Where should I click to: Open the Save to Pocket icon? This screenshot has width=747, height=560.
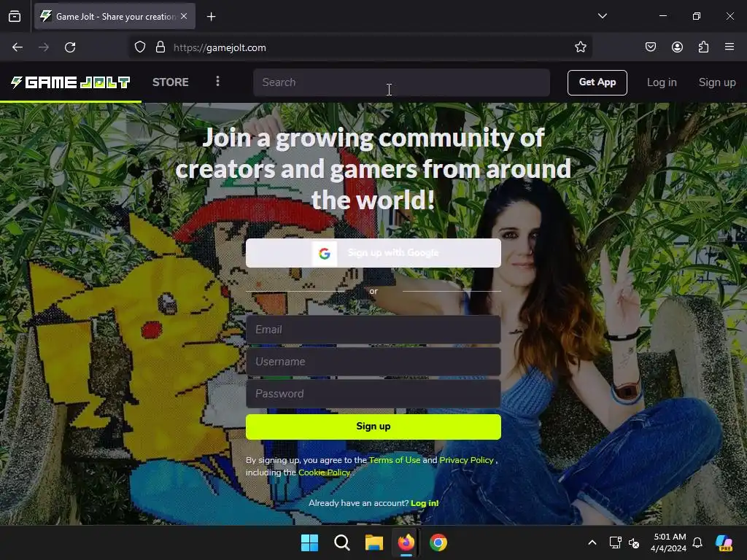click(651, 47)
